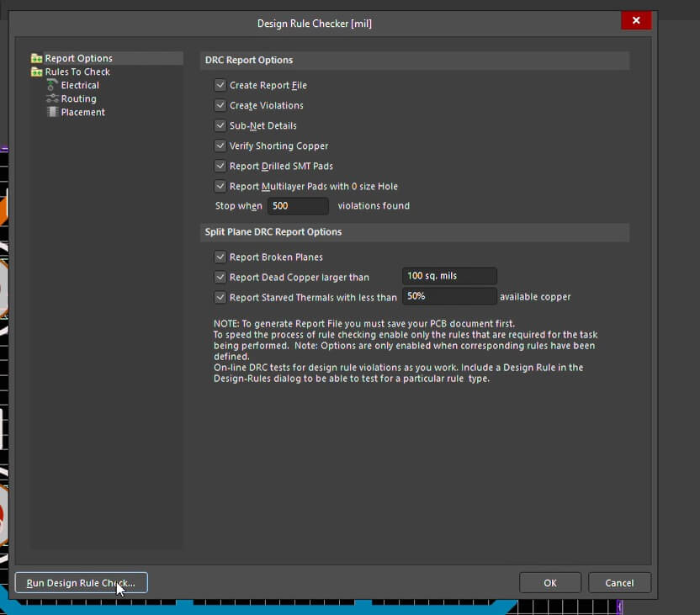
Task: Click the 'available copper' label
Action: click(535, 297)
